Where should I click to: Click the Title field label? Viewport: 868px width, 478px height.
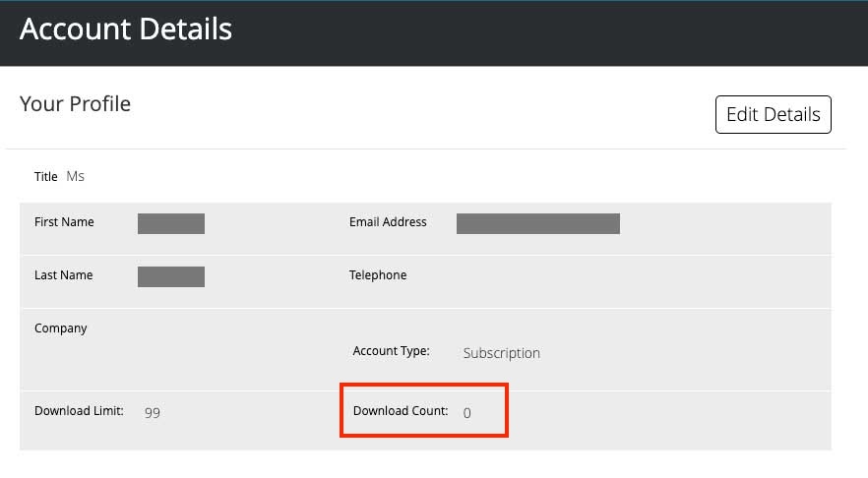click(x=46, y=177)
